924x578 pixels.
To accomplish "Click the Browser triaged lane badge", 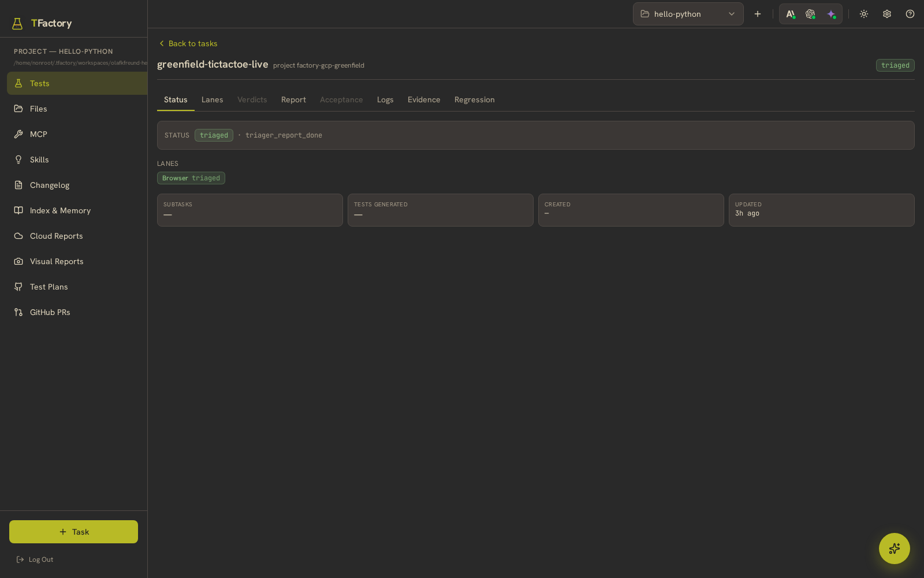I will pyautogui.click(x=191, y=178).
